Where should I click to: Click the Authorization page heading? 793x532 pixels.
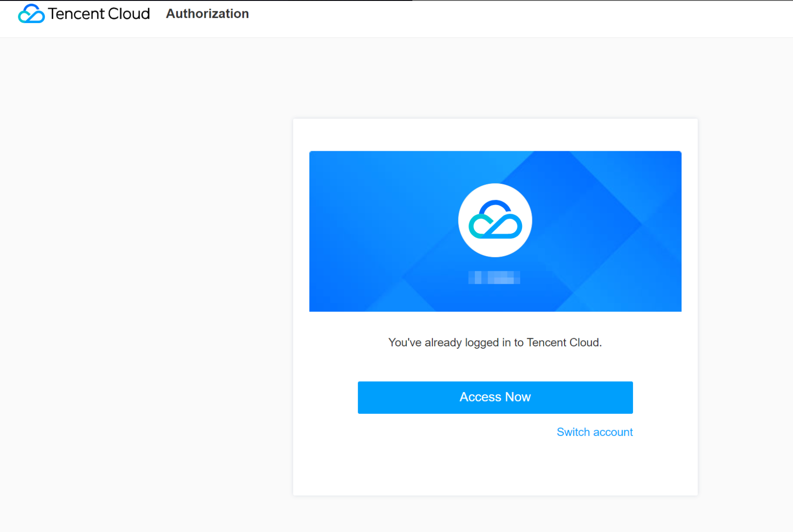(207, 14)
